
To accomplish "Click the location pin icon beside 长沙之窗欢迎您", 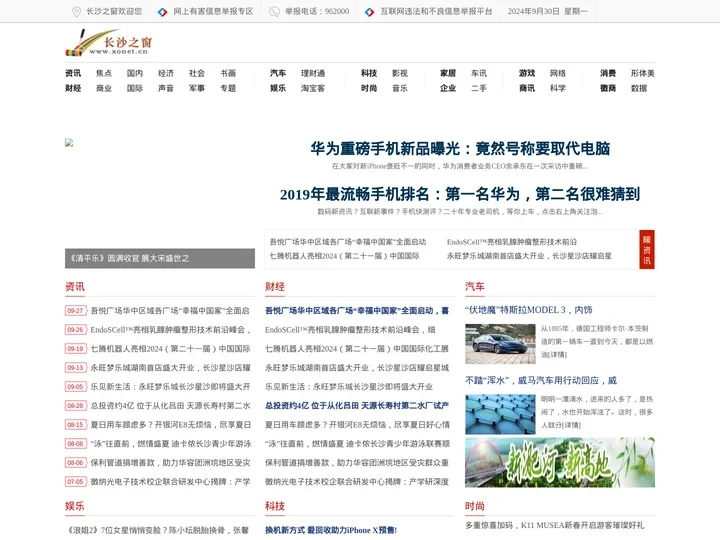I will pos(77,11).
